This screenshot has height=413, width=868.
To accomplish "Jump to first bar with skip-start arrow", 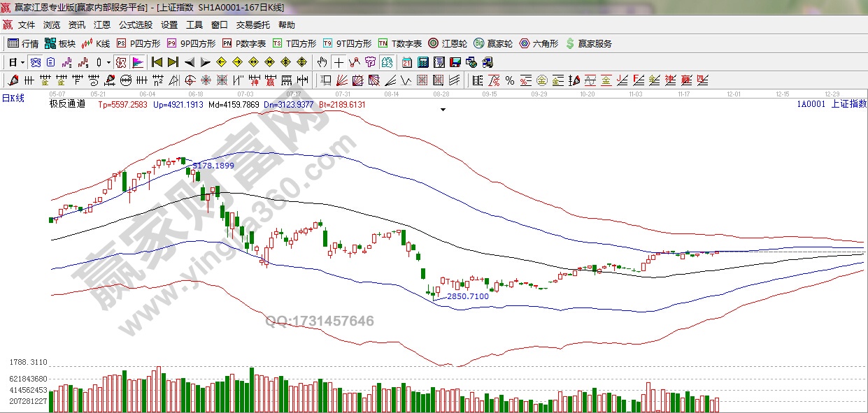I will (x=157, y=62).
